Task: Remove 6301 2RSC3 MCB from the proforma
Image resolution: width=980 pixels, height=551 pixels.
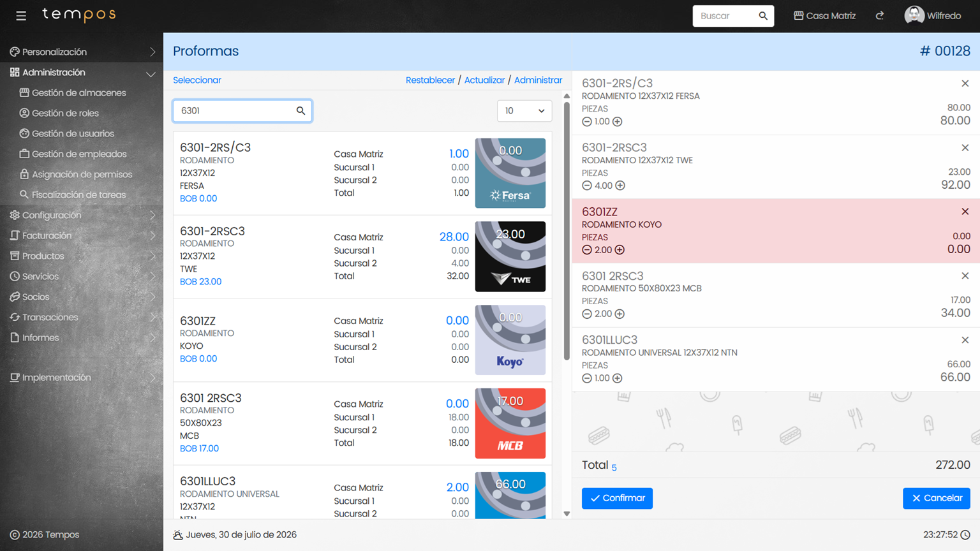Action: (x=965, y=275)
